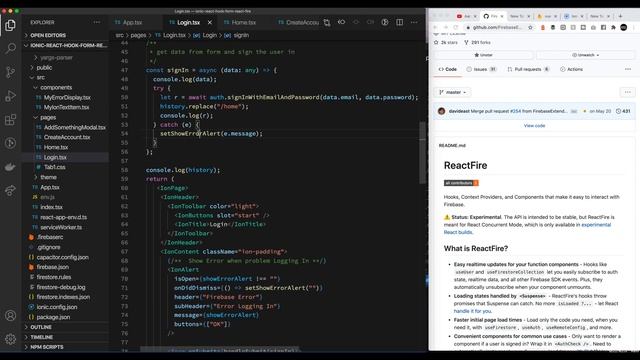Open capacitor.config.json in the file tree
Image resolution: width=640 pixels, height=360 pixels.
pyautogui.click(x=62, y=257)
